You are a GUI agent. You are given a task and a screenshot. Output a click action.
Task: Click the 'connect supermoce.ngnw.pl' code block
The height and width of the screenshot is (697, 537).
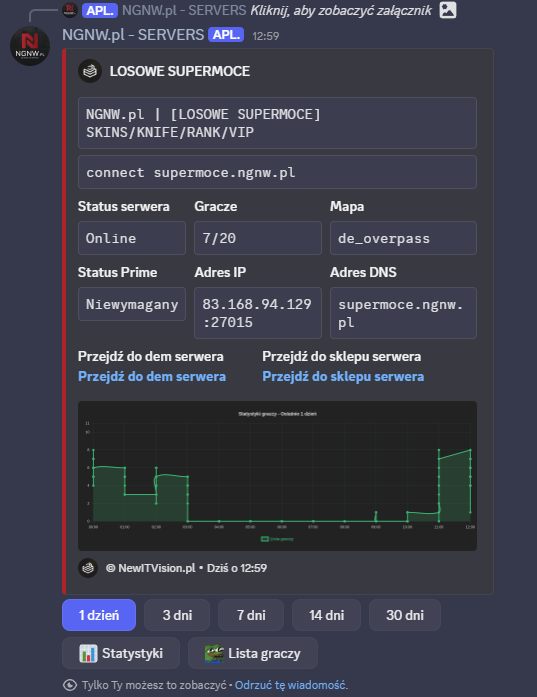coord(277,172)
